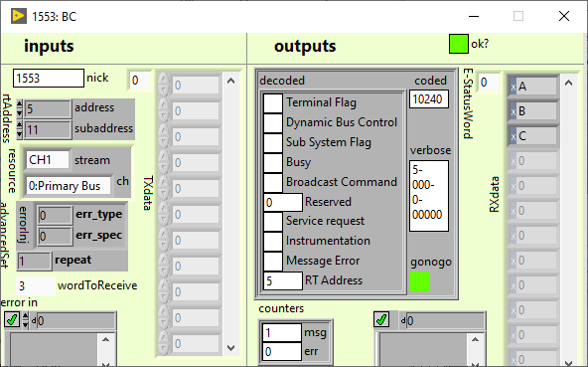Click first TXdata element stepper
588x367 pixels.
click(x=164, y=85)
